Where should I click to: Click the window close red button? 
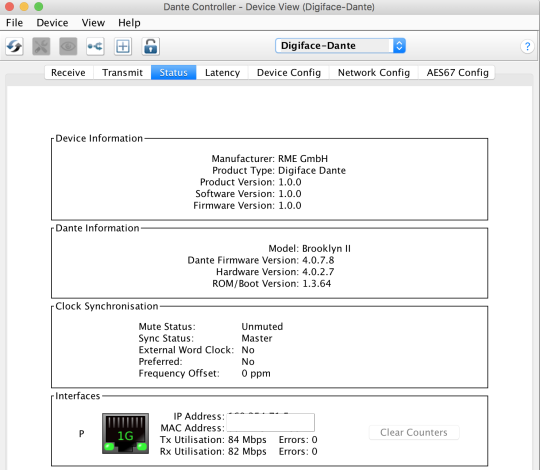coord(9,7)
